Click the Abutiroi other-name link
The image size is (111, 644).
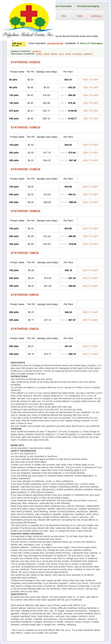(x=39, y=54)
